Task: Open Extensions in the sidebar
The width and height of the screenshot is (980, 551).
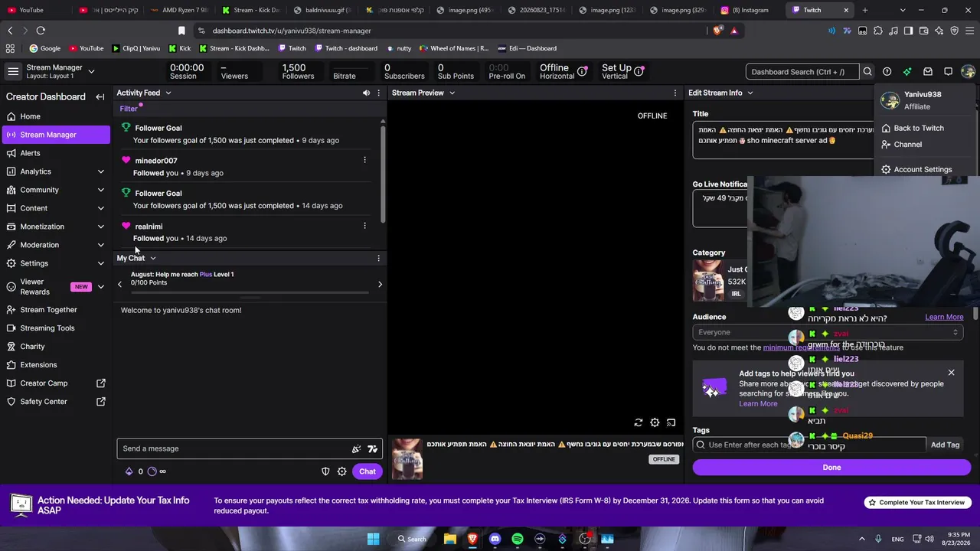Action: coord(55,365)
